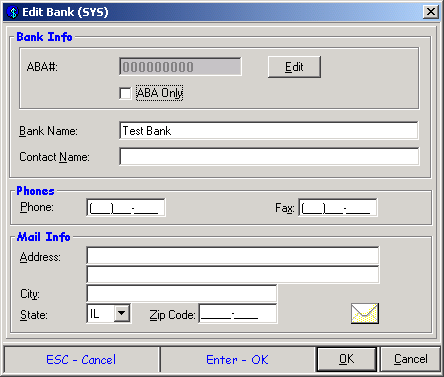Click the envelope mail icon
Screen dimensions: 444x377
coord(365,313)
